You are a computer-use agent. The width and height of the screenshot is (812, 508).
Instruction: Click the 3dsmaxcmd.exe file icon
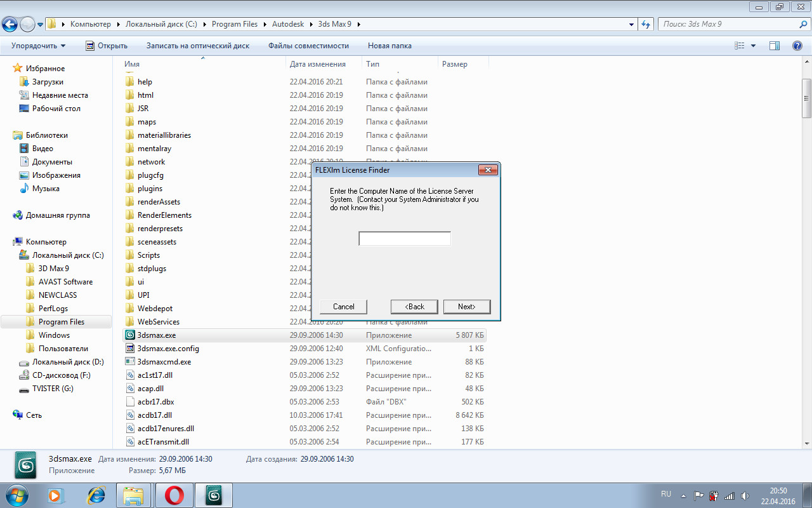tap(130, 362)
